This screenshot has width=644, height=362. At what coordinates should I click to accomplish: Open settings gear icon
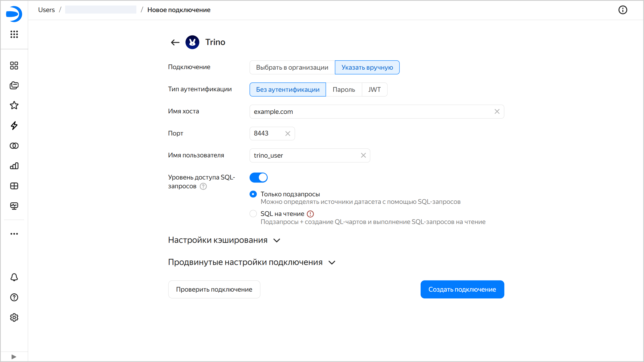pos(14,318)
